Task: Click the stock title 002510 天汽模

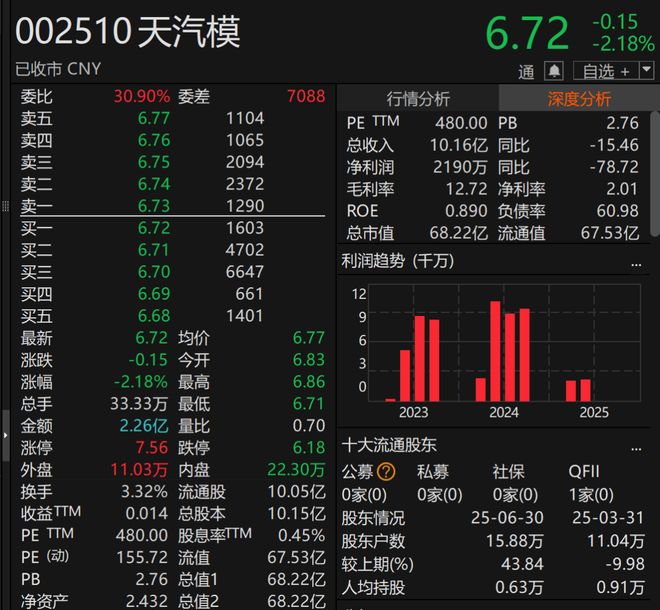Action: pos(128,33)
